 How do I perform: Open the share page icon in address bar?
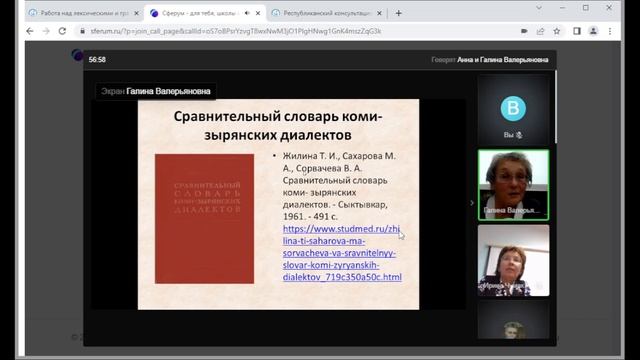click(540, 31)
